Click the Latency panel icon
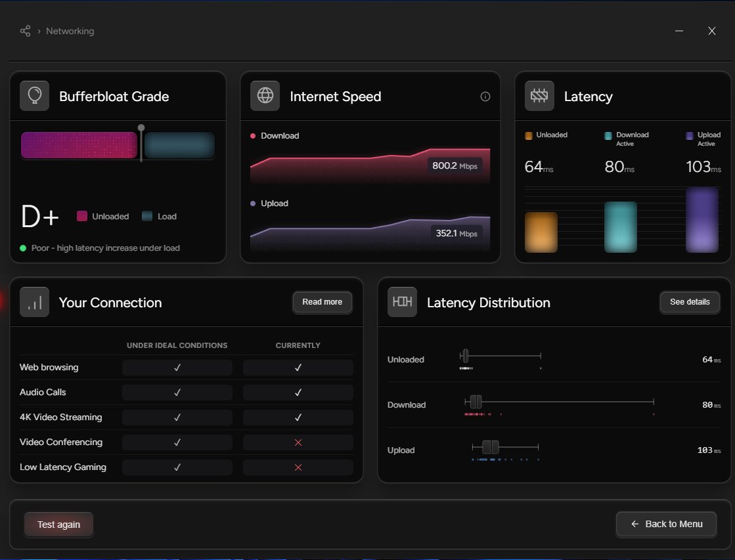The height and width of the screenshot is (560, 735). click(539, 96)
